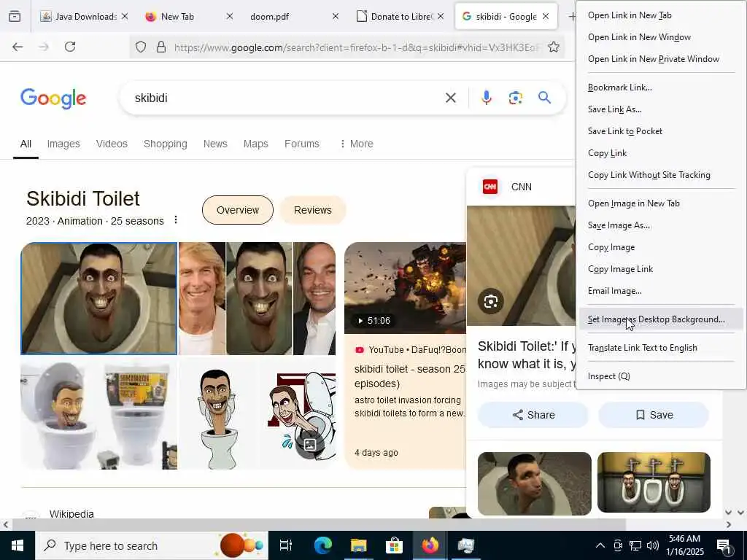Viewport: 747px width, 560px height.
Task: Click the padlock site security icon
Action: [x=161, y=47]
